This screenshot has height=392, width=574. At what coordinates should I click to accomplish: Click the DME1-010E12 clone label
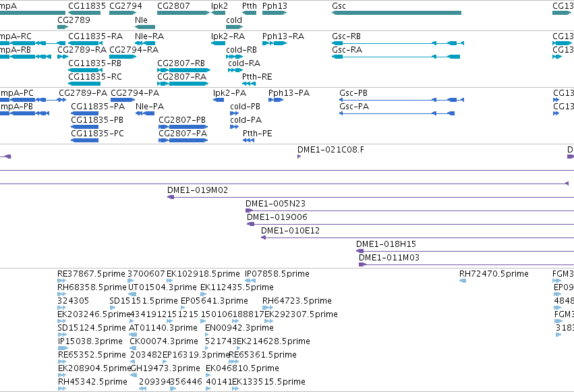[290, 231]
